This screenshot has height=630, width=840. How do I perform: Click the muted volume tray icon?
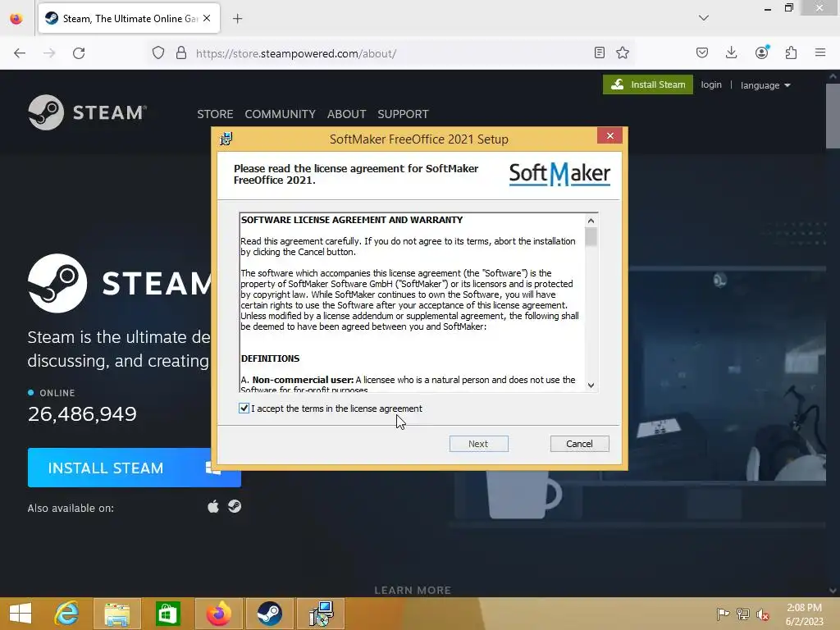[763, 614]
